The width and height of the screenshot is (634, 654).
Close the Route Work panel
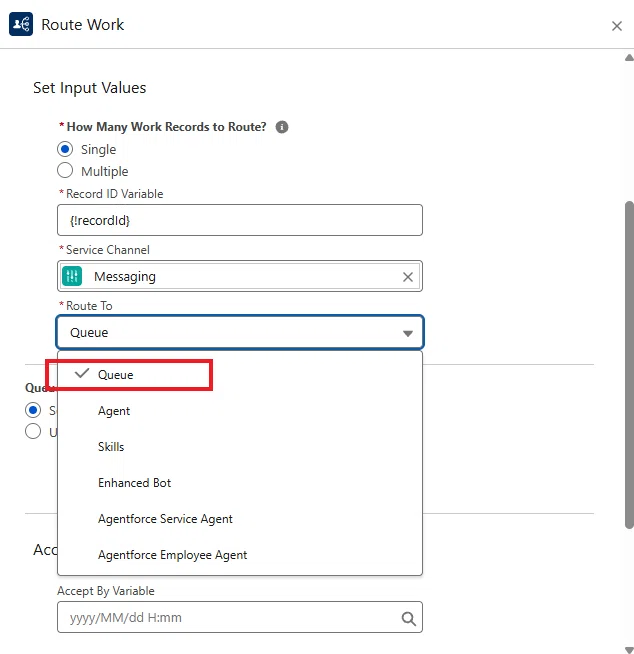(x=616, y=26)
